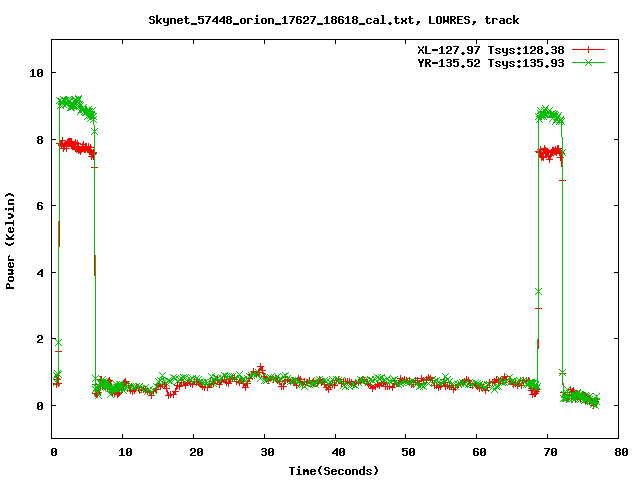Click the small peak near 30 seconds
Viewport: 640px width, 480px height.
(260, 369)
